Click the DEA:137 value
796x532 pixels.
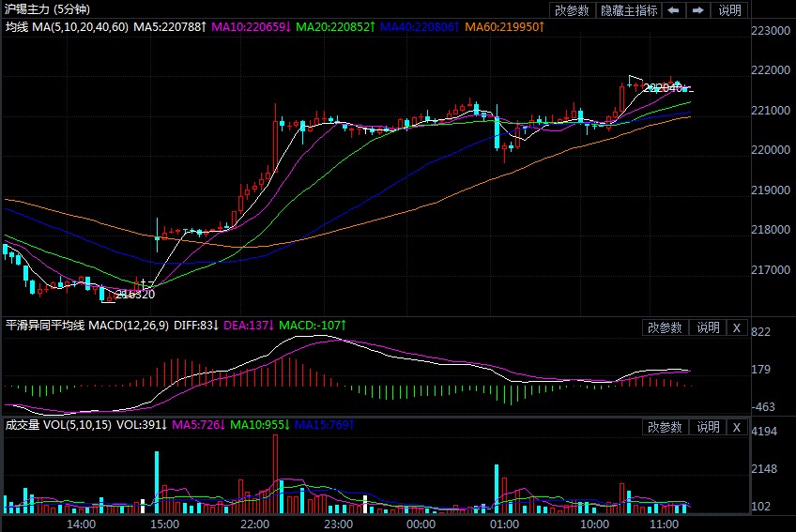[249, 326]
